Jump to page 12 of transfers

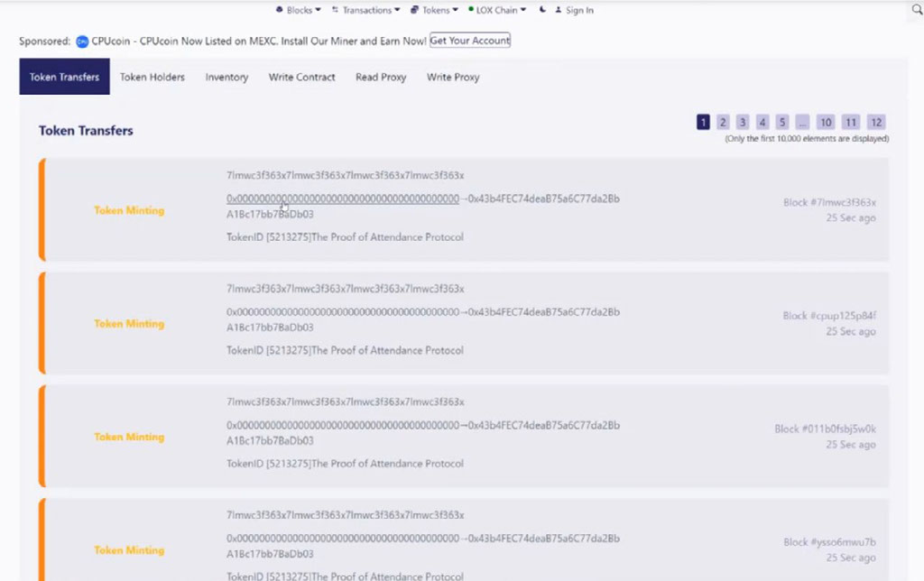[875, 122]
